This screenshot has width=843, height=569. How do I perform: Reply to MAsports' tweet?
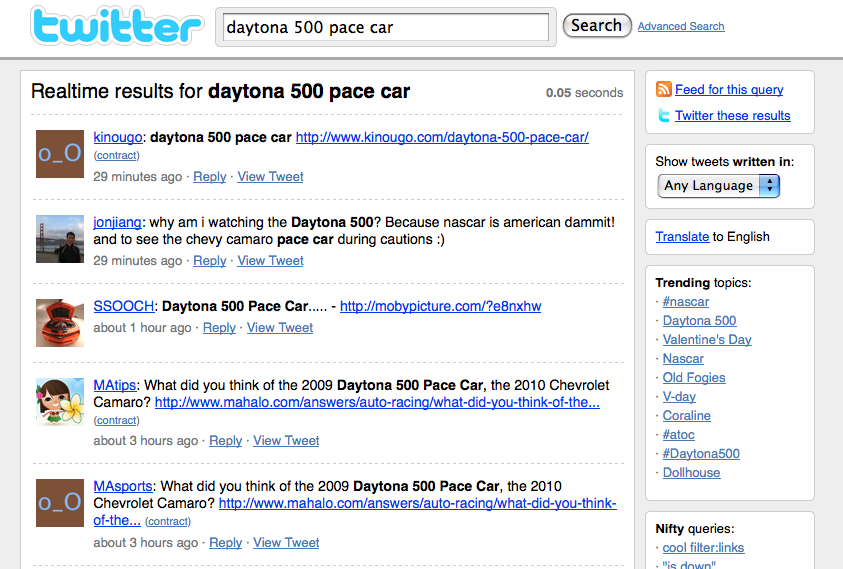[x=226, y=543]
